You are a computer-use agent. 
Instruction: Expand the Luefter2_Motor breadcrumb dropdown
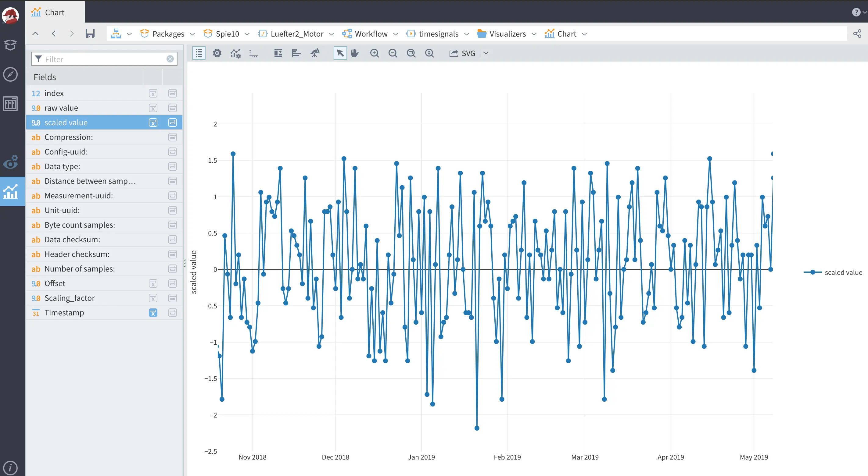click(x=332, y=34)
